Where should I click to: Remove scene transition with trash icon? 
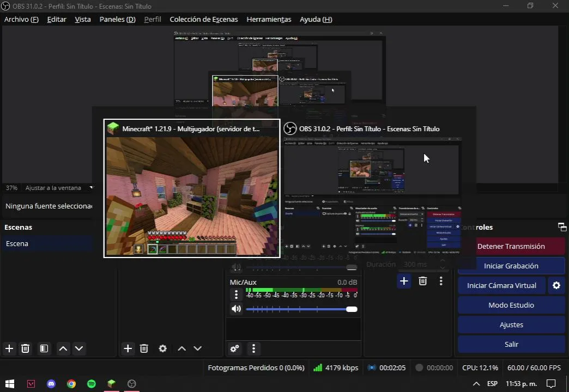(x=423, y=281)
